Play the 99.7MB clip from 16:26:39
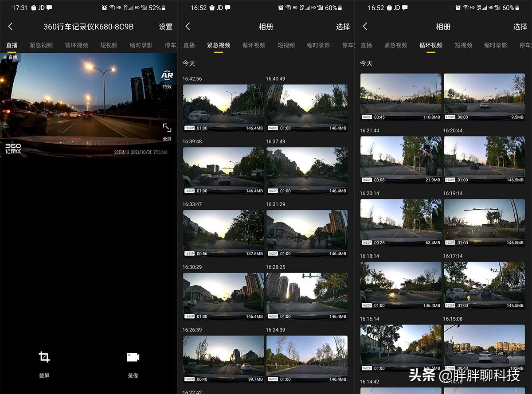This screenshot has height=394, width=532. [223, 359]
